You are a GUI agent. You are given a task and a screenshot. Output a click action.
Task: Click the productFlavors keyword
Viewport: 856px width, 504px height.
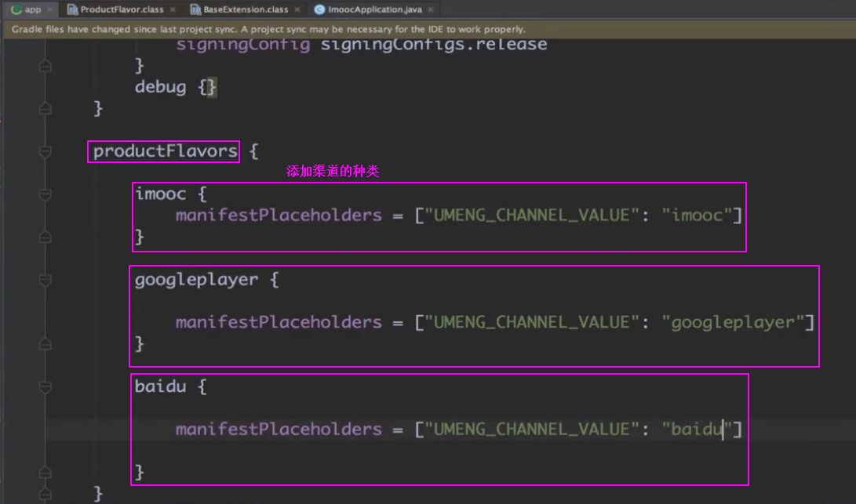166,151
